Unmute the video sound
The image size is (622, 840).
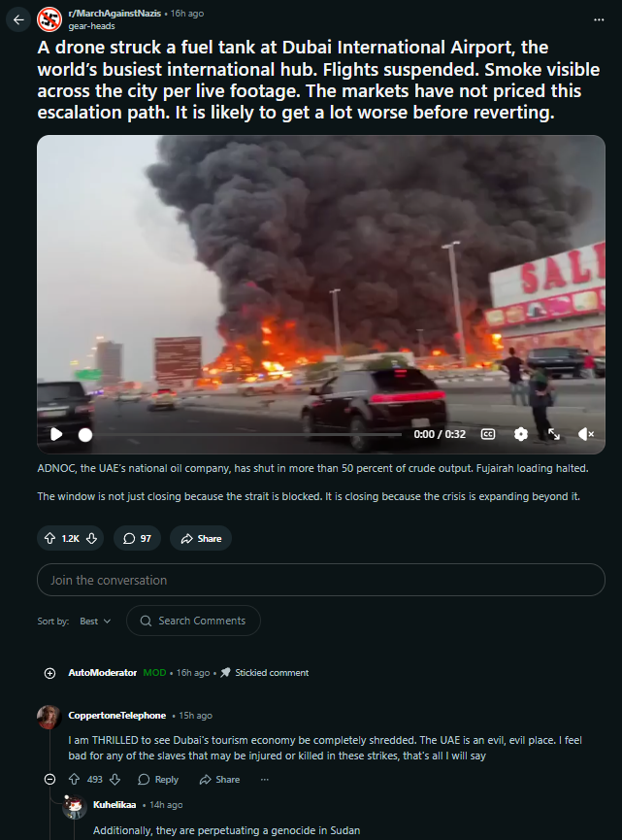(586, 434)
